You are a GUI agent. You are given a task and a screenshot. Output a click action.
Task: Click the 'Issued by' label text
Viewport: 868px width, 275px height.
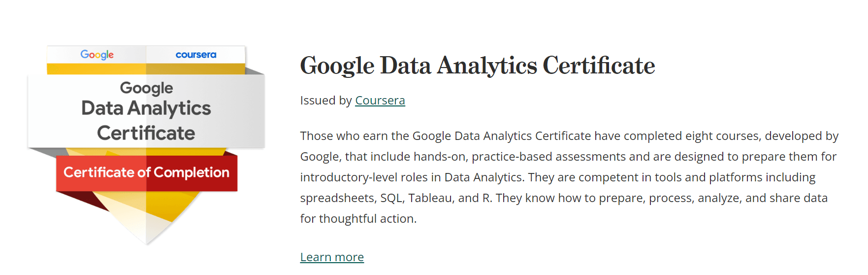point(326,101)
